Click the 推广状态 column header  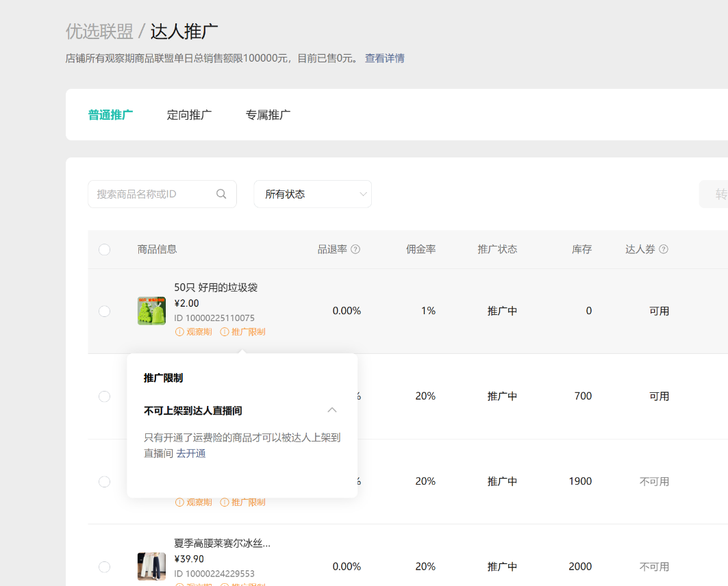point(497,249)
